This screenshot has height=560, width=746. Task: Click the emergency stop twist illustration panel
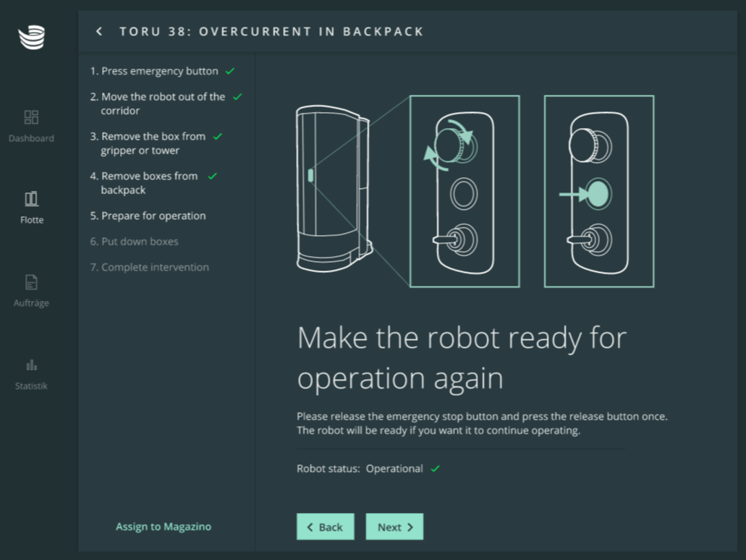(x=465, y=191)
